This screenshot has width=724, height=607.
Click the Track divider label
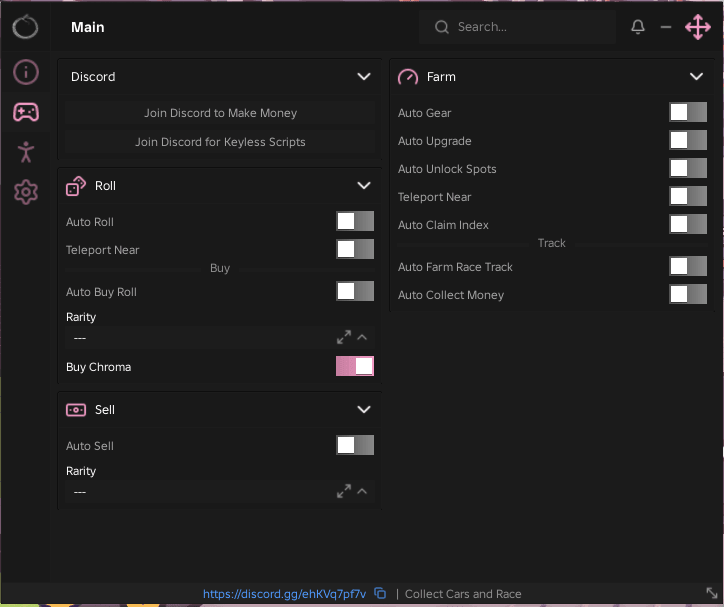[x=551, y=243]
